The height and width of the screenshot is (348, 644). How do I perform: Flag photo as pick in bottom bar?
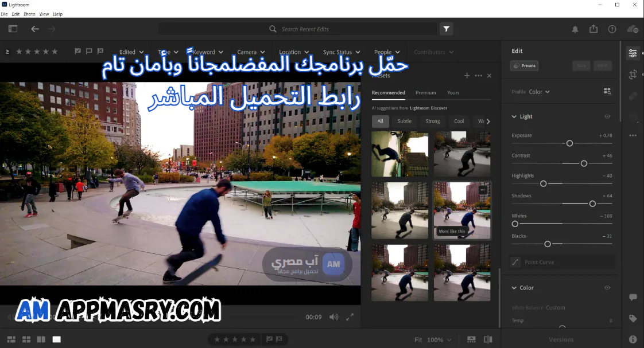269,339
